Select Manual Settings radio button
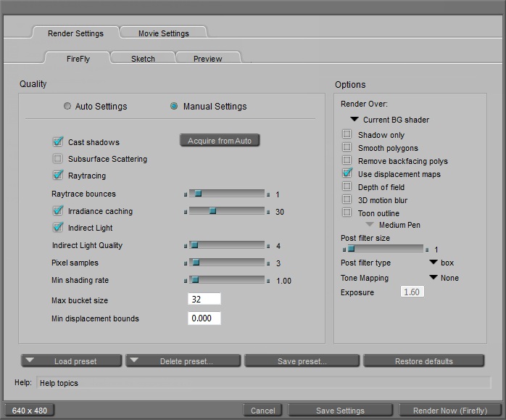 (x=174, y=106)
